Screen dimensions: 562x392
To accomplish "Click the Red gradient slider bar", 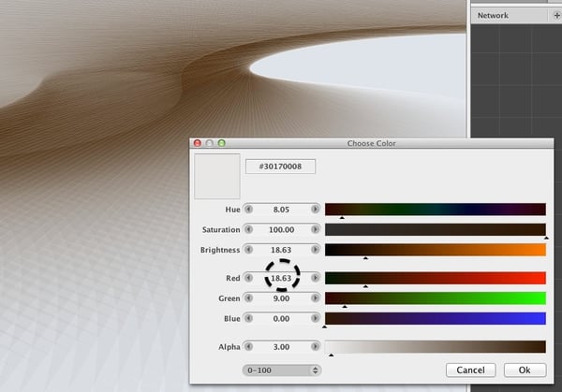I will (436, 278).
